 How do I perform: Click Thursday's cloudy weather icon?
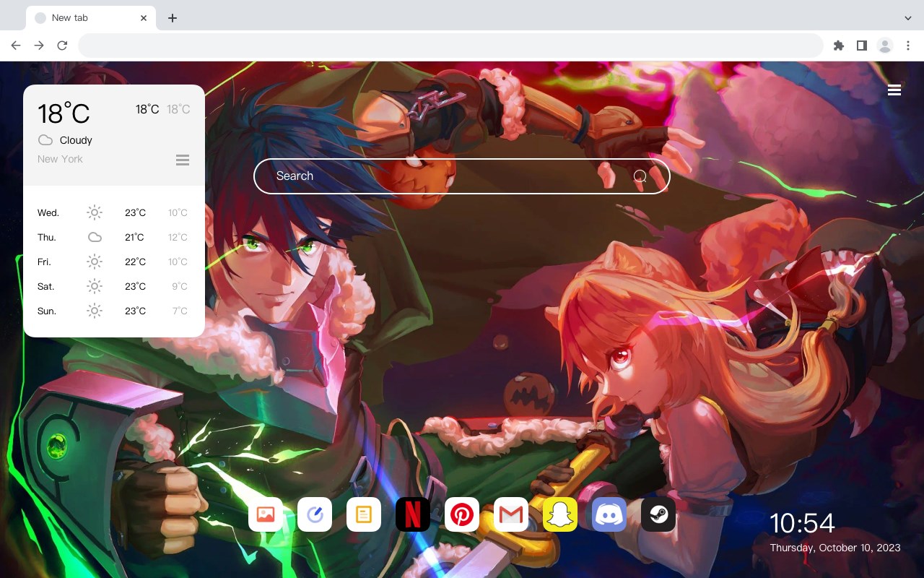click(x=95, y=237)
